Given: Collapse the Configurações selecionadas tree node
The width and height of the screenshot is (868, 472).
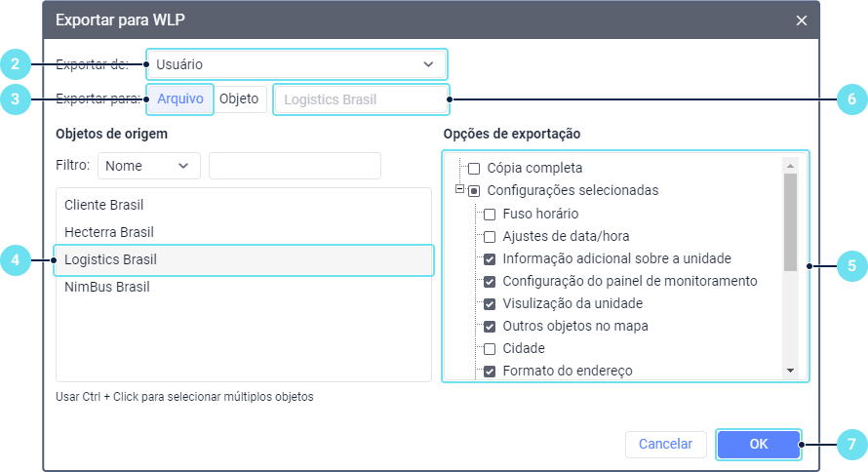Looking at the screenshot, I should [x=459, y=189].
